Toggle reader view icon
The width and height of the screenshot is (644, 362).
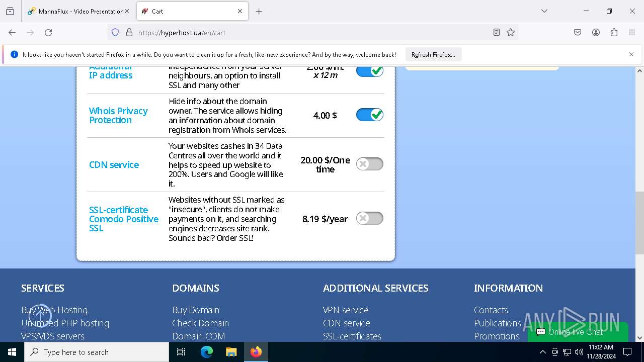point(497,32)
